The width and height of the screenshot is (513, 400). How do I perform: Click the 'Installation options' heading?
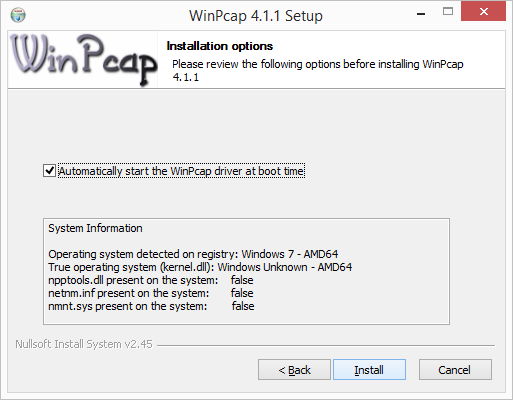click(220, 46)
